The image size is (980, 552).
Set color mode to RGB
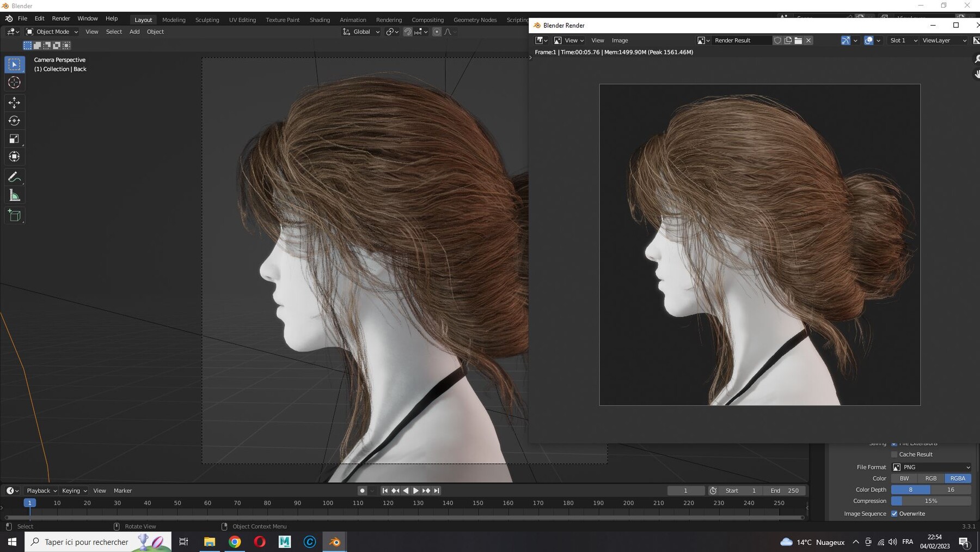coord(931,478)
